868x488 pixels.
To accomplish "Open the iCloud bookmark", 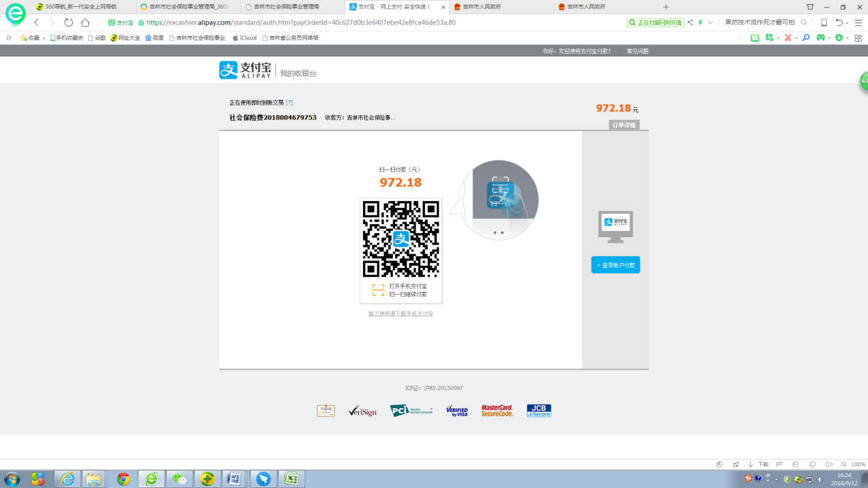I will point(245,38).
